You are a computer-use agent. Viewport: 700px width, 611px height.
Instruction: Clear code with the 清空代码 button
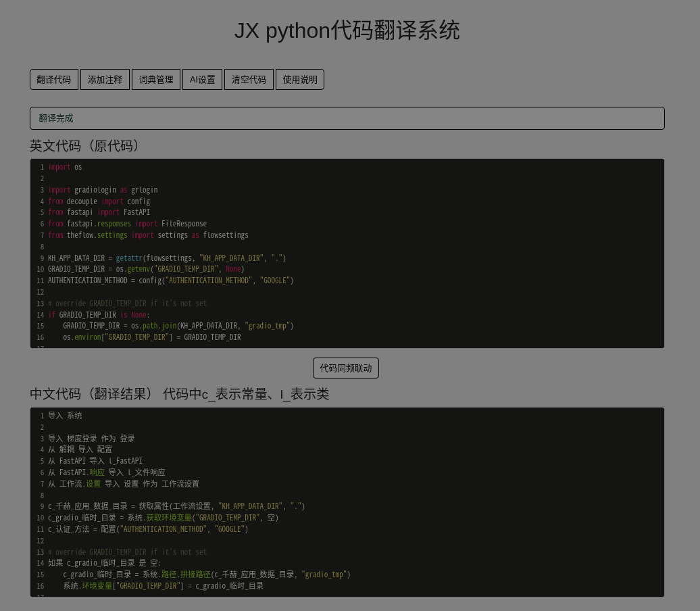pyautogui.click(x=249, y=80)
